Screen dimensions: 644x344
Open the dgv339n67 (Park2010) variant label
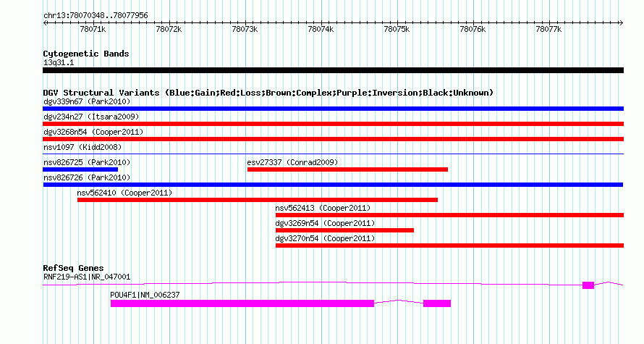tap(87, 101)
